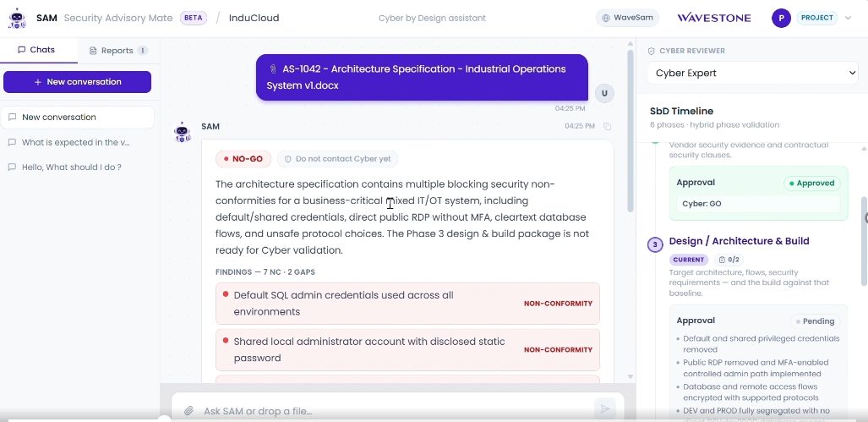Click the SAM robot logo icon
This screenshot has width=868, height=422.
(x=17, y=19)
